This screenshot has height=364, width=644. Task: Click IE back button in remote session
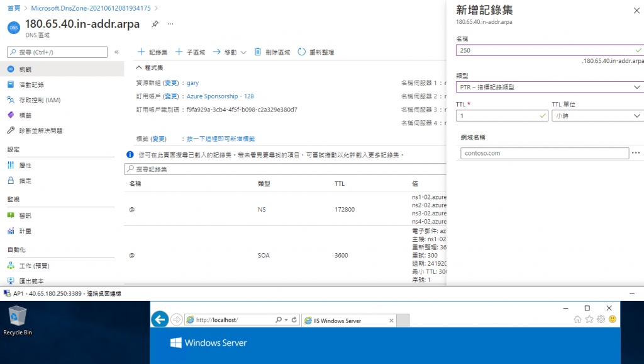point(160,319)
